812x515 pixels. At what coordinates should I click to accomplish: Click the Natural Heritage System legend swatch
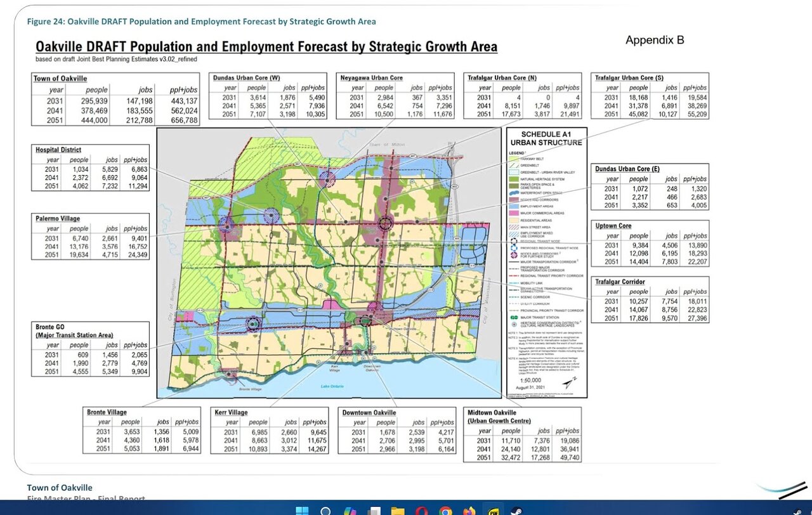click(x=513, y=180)
